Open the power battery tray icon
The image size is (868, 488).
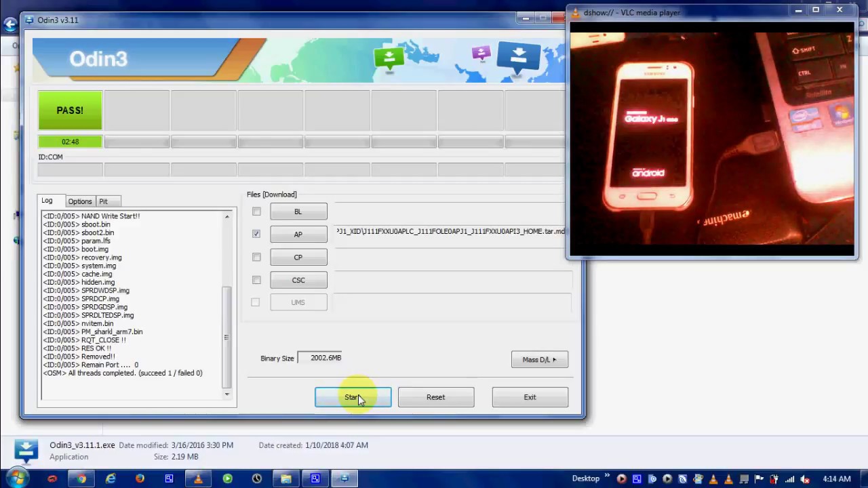tap(774, 479)
